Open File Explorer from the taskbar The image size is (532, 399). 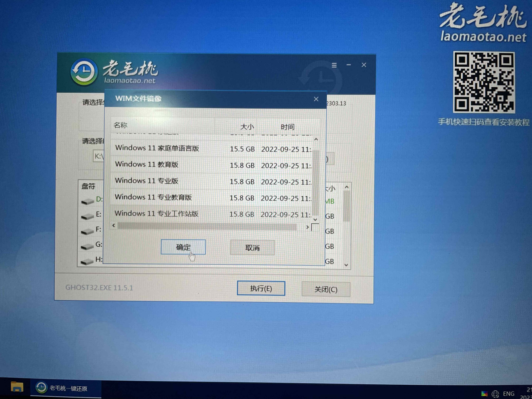click(x=17, y=387)
